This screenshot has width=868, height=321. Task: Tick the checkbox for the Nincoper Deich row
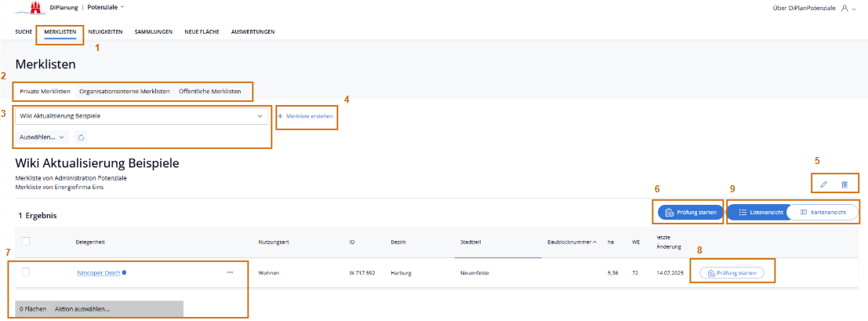26,272
